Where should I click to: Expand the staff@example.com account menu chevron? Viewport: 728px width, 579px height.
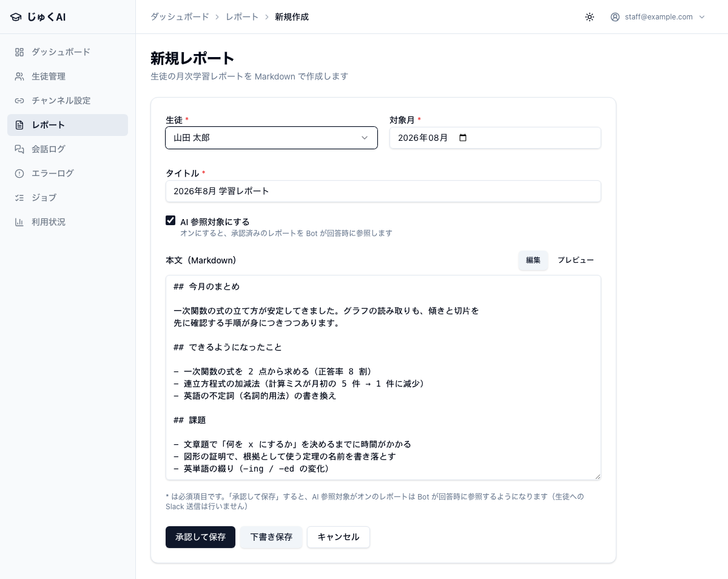tap(702, 17)
